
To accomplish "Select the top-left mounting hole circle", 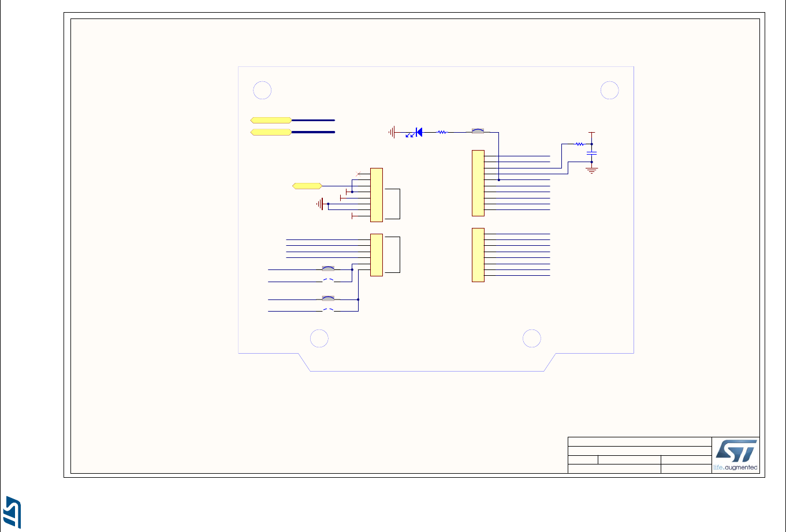I will point(262,91).
